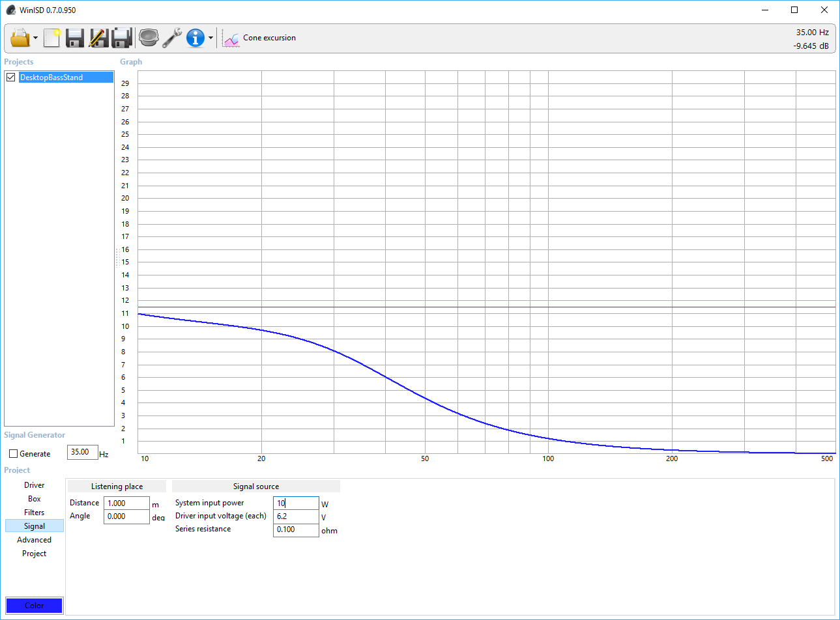Select the Signal tab

(35, 526)
